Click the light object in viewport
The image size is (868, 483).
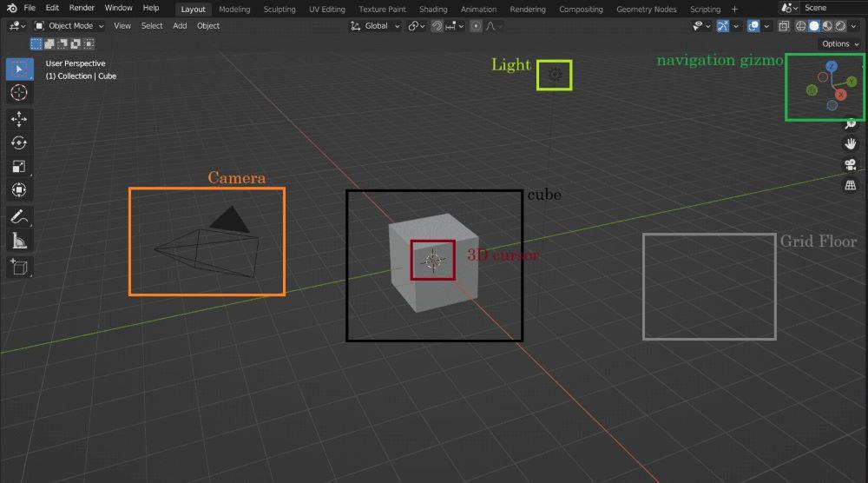[x=555, y=75]
